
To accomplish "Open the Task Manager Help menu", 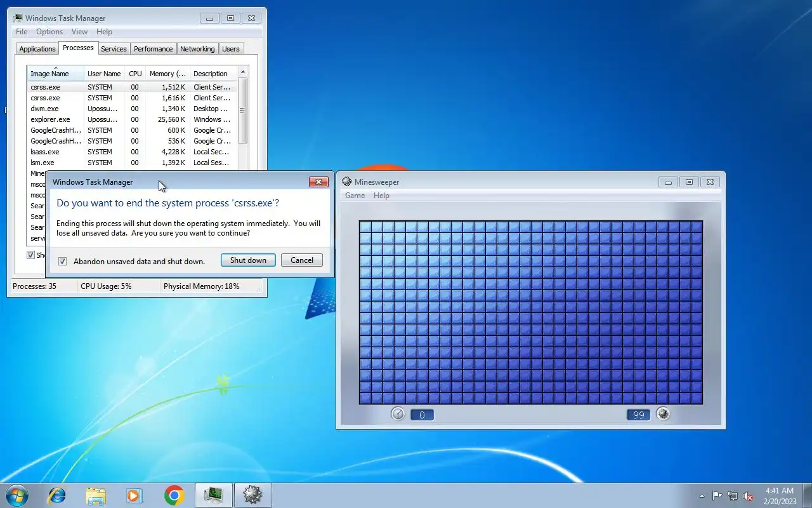I will [x=104, y=32].
